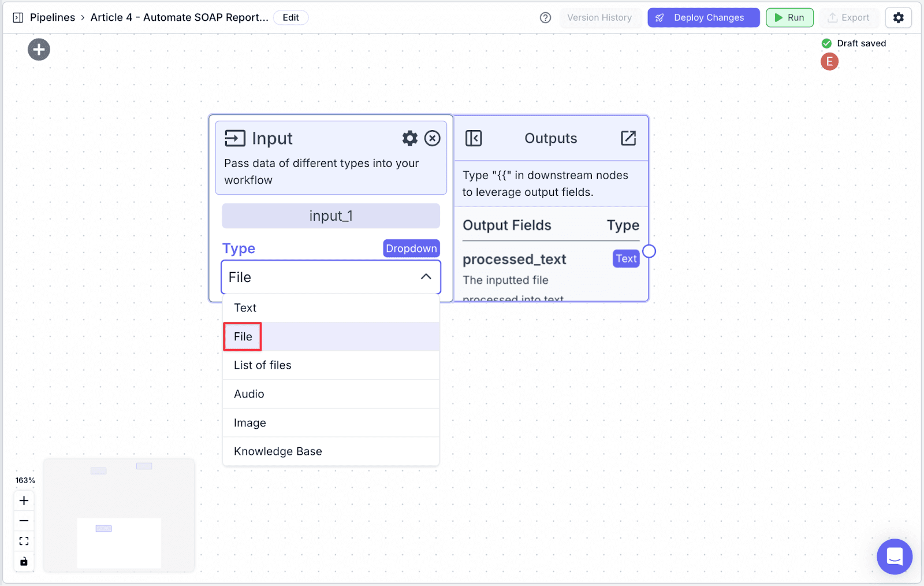Click the 163% zoom level label
Image resolution: width=924 pixels, height=586 pixels.
click(25, 480)
